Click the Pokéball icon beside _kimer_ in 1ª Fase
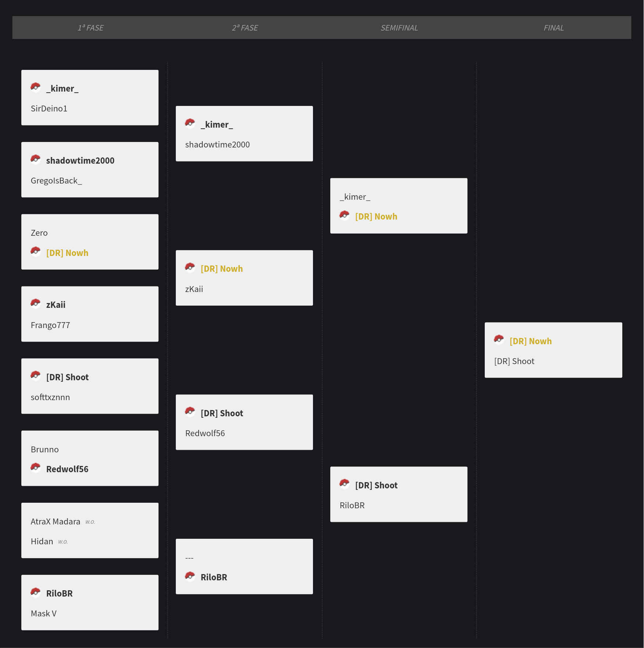This screenshot has height=648, width=644. [x=35, y=87]
